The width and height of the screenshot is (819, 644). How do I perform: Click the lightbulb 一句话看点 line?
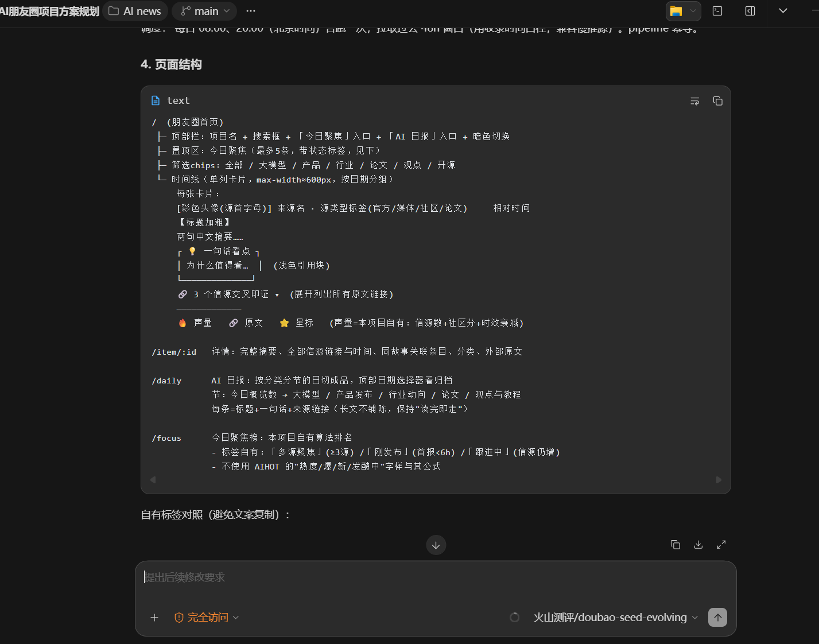click(x=219, y=251)
